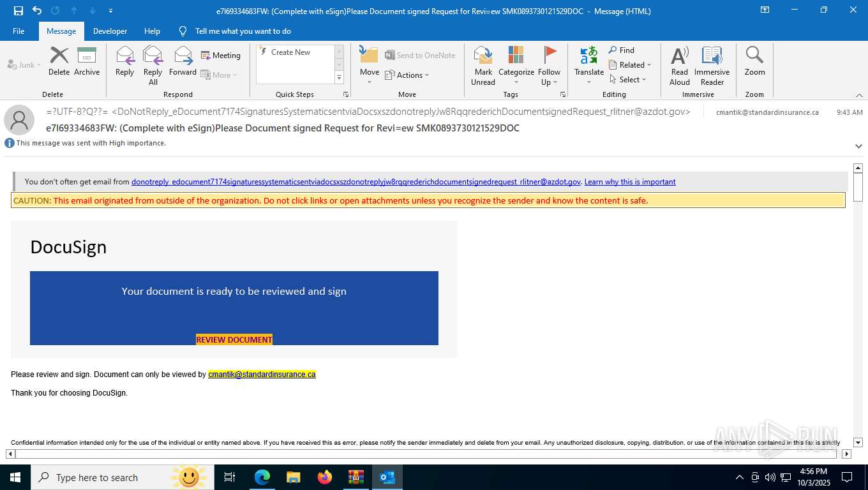
Task: Open the Categorize color menu
Action: [516, 65]
